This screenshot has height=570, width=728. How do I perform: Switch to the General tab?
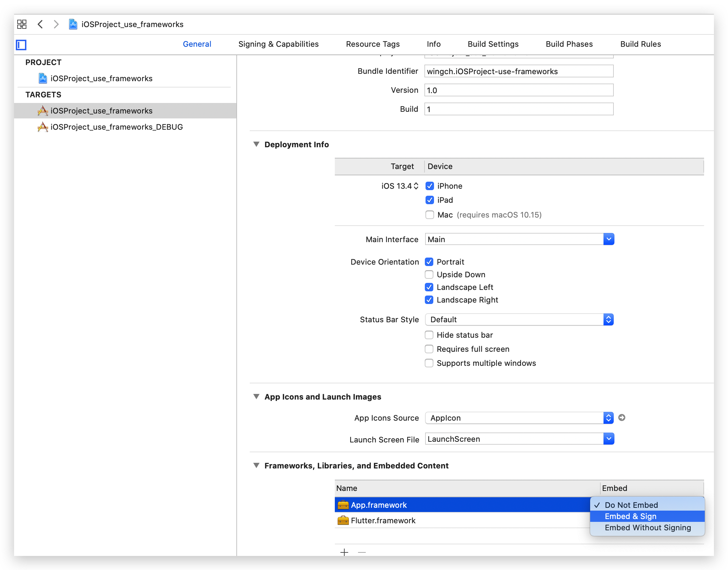pos(197,44)
